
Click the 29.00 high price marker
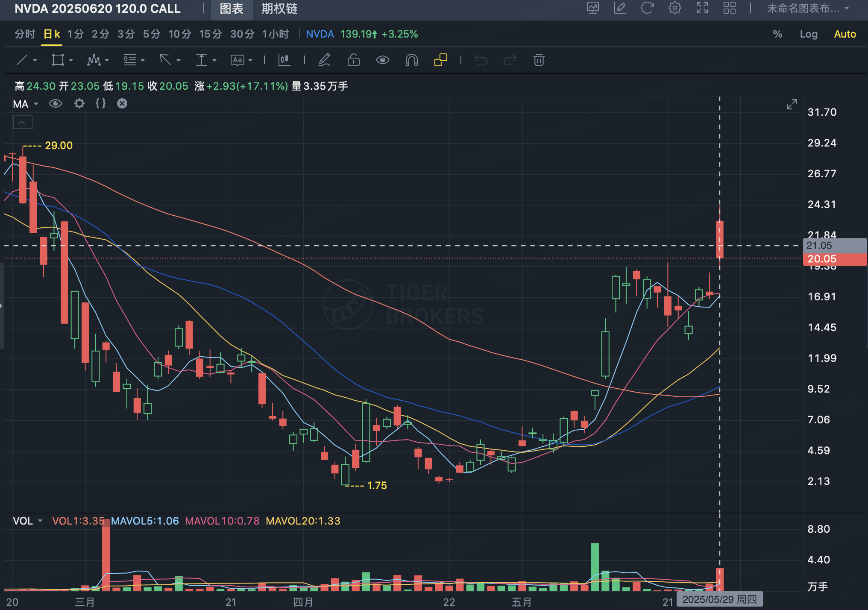point(59,146)
